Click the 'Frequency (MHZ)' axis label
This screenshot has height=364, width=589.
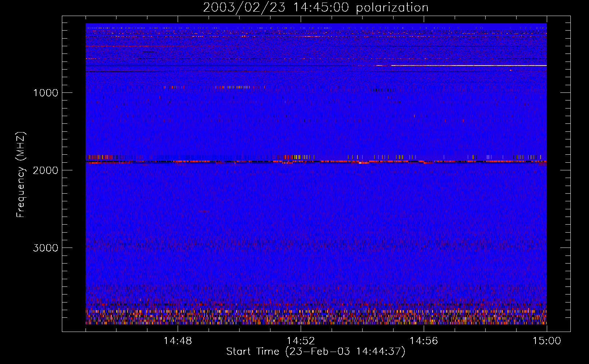pyautogui.click(x=21, y=175)
